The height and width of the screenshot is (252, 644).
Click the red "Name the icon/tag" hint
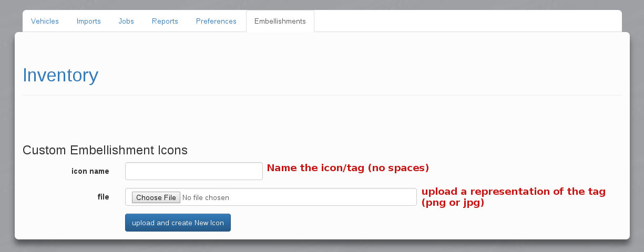pos(348,168)
